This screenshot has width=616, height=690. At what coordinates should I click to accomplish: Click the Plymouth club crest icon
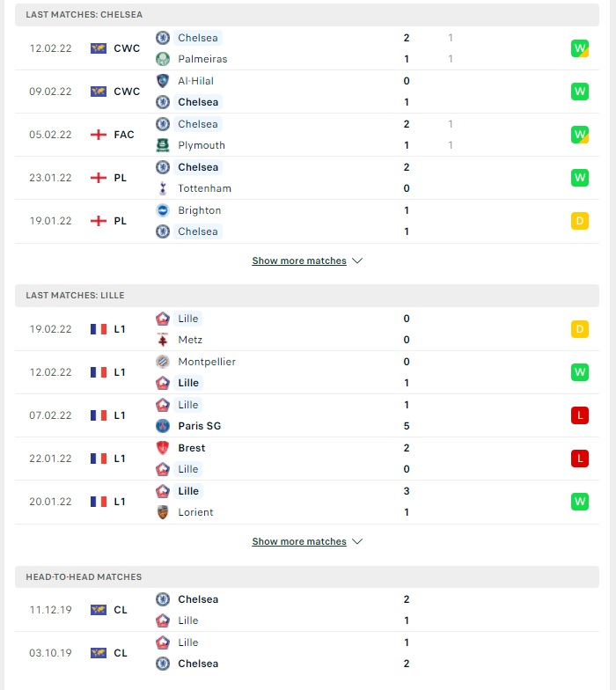coord(163,145)
